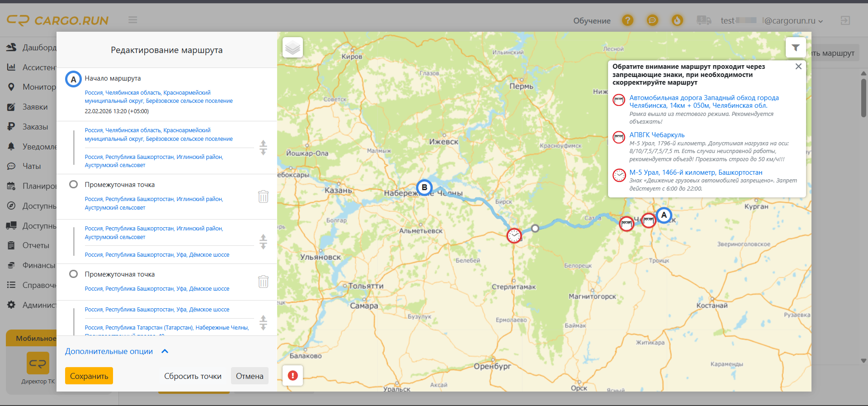Open the map filter funnel icon
868x406 pixels.
point(795,48)
